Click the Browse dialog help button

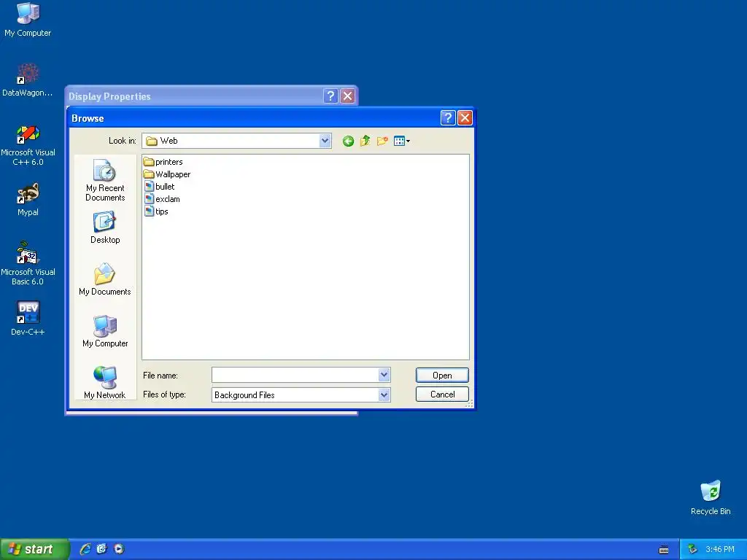[x=448, y=117]
